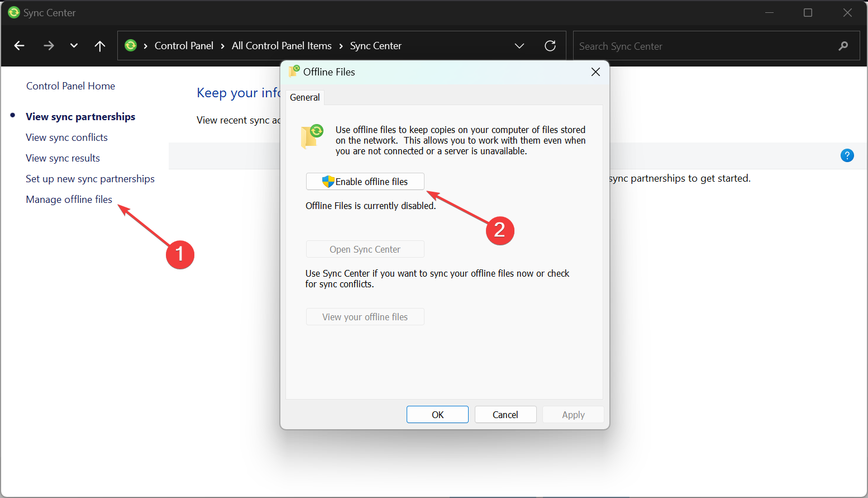Expand chevron after All Control Panel Items
868x498 pixels.
[x=341, y=46]
